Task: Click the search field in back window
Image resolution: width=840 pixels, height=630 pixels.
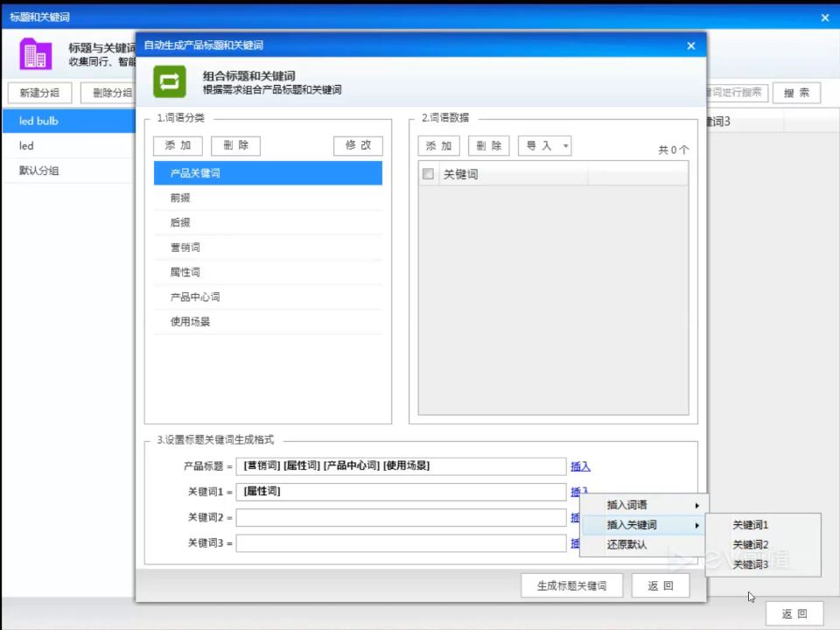Action: (x=738, y=93)
